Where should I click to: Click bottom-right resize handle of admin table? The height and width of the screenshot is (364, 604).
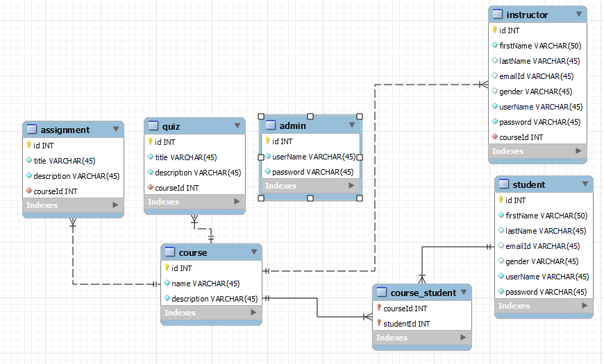click(x=360, y=198)
